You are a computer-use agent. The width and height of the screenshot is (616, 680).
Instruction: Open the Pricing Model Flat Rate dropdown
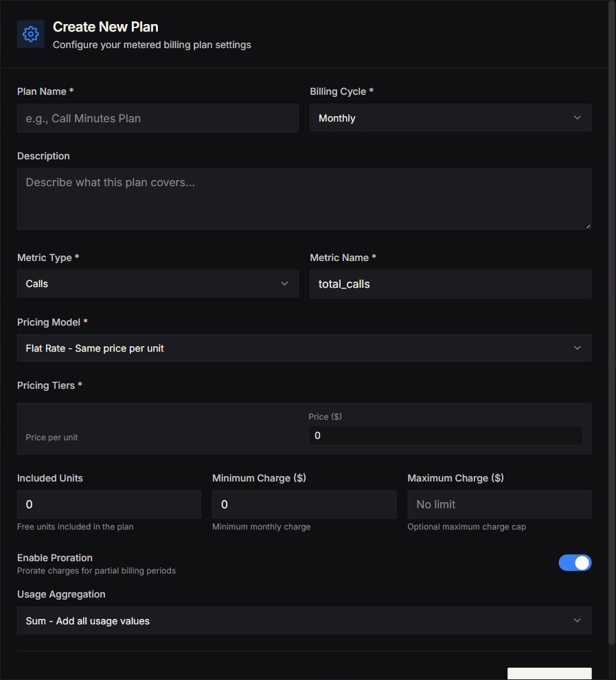coord(304,348)
